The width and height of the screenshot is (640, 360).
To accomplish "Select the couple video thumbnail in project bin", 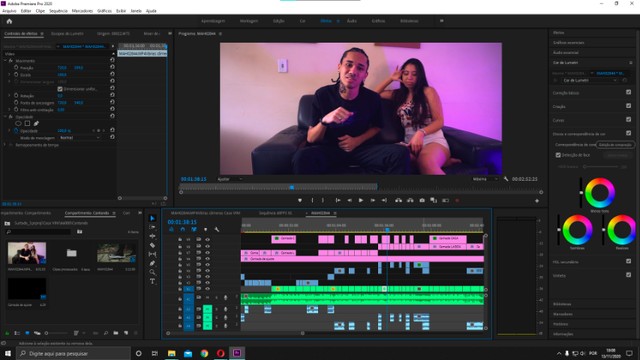I will point(27,253).
